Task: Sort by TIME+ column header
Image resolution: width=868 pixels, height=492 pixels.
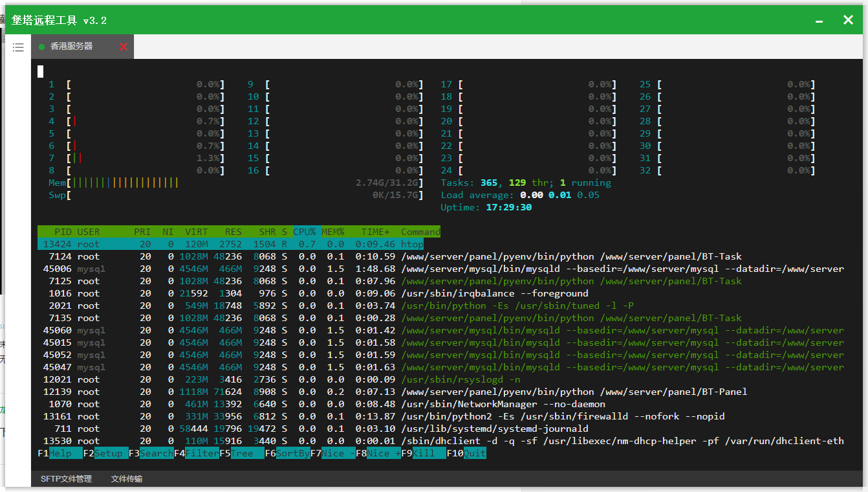Action: (376, 232)
